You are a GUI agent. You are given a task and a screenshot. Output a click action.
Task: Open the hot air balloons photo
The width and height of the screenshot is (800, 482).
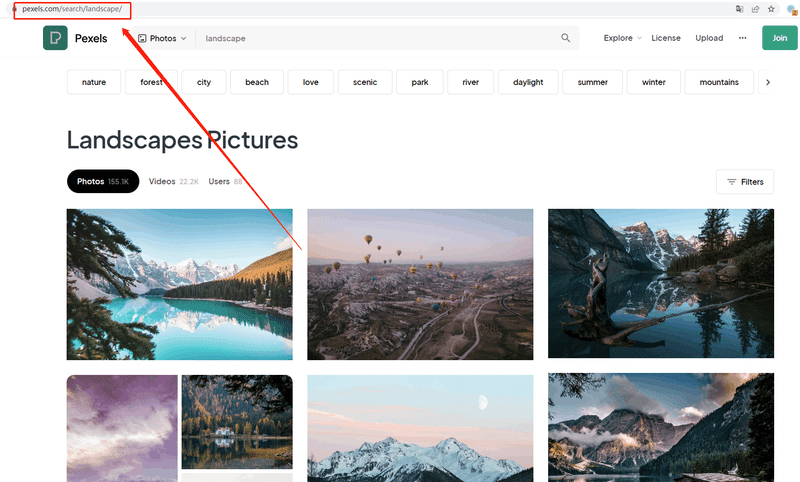point(420,284)
